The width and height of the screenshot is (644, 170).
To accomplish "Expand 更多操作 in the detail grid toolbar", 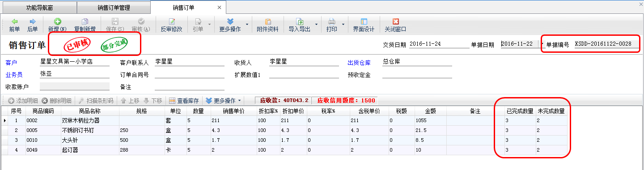I will [x=223, y=101].
